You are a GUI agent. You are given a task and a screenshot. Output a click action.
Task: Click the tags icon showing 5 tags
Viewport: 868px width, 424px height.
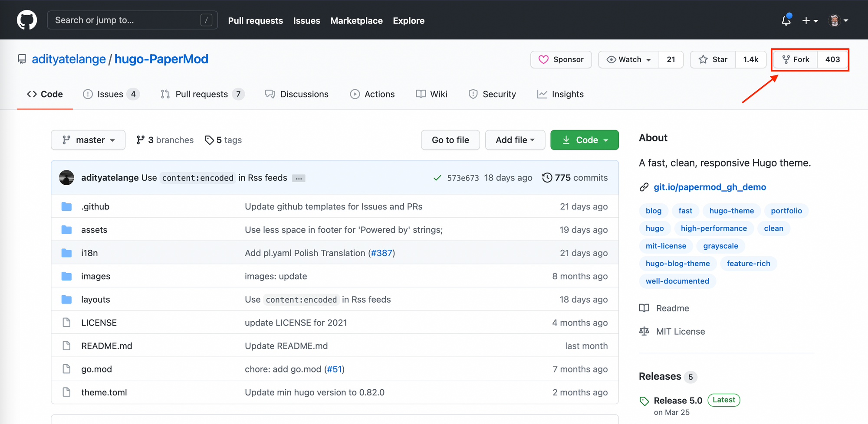pyautogui.click(x=210, y=140)
